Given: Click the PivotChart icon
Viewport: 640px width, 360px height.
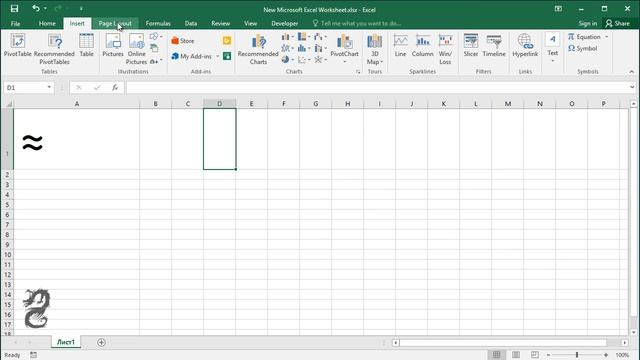Looking at the screenshot, I should (x=344, y=42).
